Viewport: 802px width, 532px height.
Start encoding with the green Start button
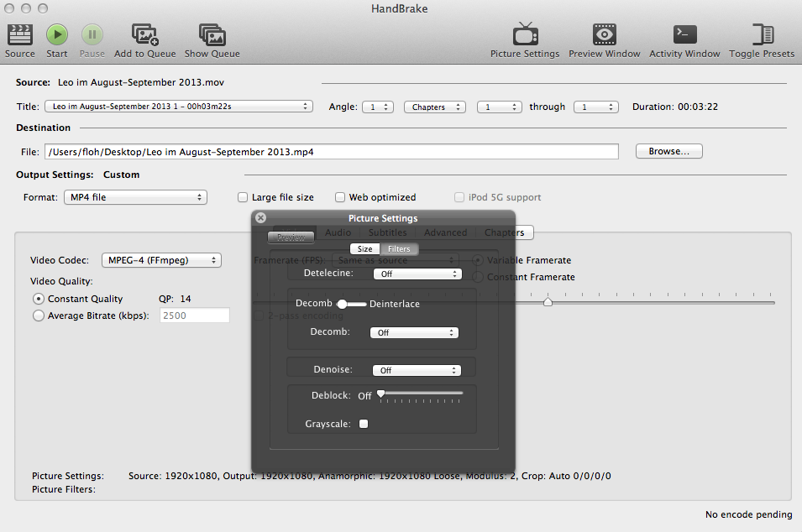tap(57, 34)
